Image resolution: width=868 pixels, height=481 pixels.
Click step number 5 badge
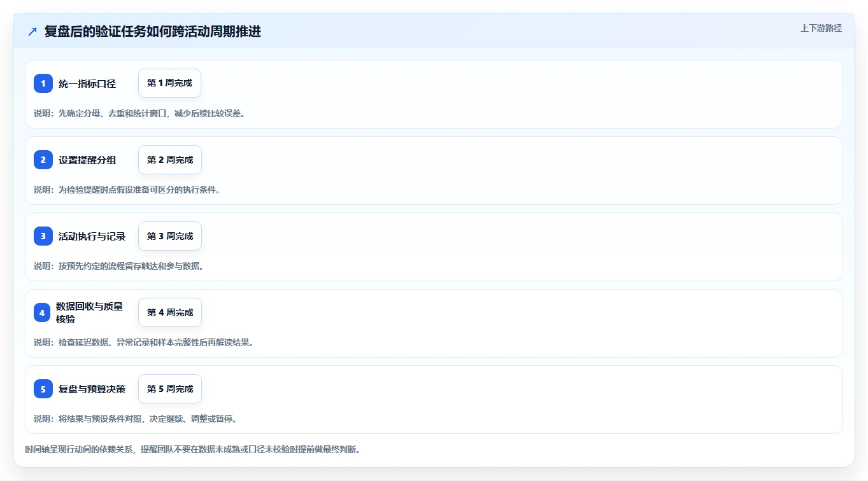(x=43, y=389)
